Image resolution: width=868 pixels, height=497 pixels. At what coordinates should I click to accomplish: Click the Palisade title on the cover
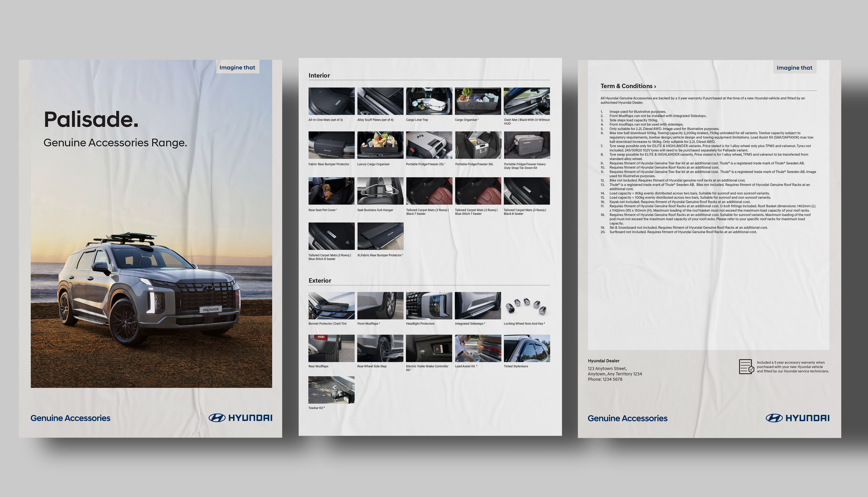point(91,119)
